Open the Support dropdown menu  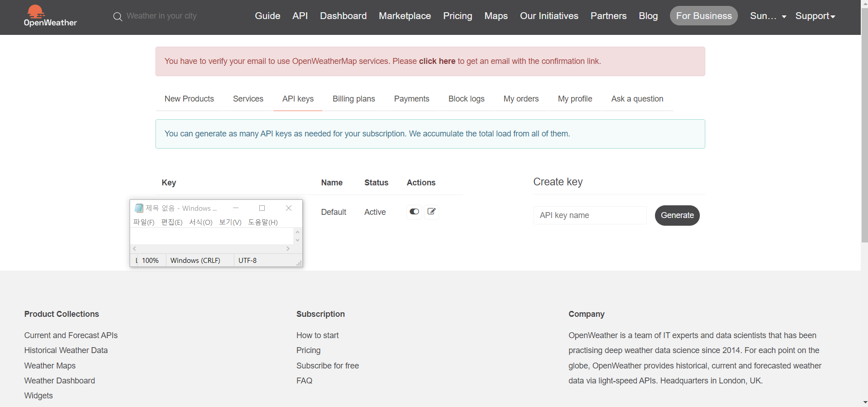click(x=815, y=16)
